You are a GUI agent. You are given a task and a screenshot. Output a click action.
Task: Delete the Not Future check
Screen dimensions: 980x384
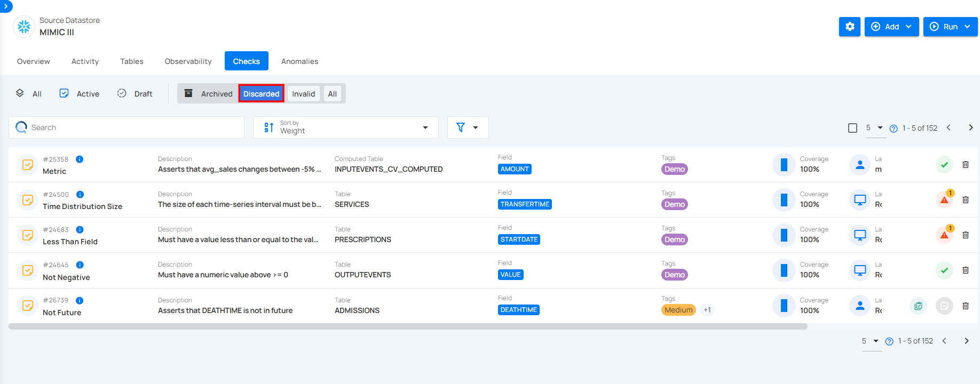[966, 306]
